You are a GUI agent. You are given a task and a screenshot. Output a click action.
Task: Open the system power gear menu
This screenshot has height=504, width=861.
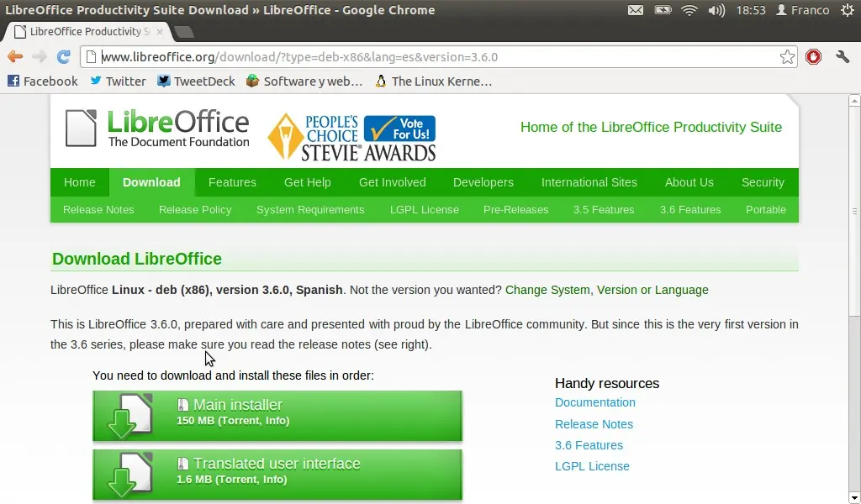(x=848, y=10)
